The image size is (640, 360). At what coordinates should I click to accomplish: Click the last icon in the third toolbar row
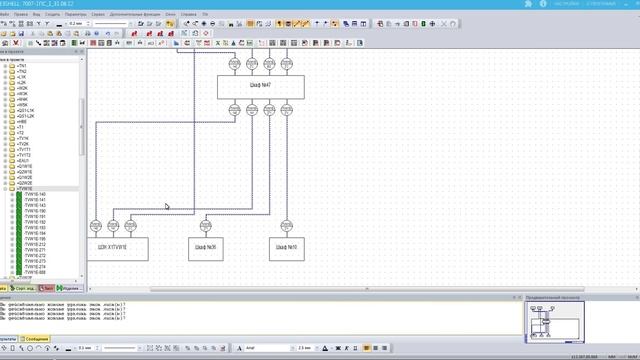[x=360, y=43]
